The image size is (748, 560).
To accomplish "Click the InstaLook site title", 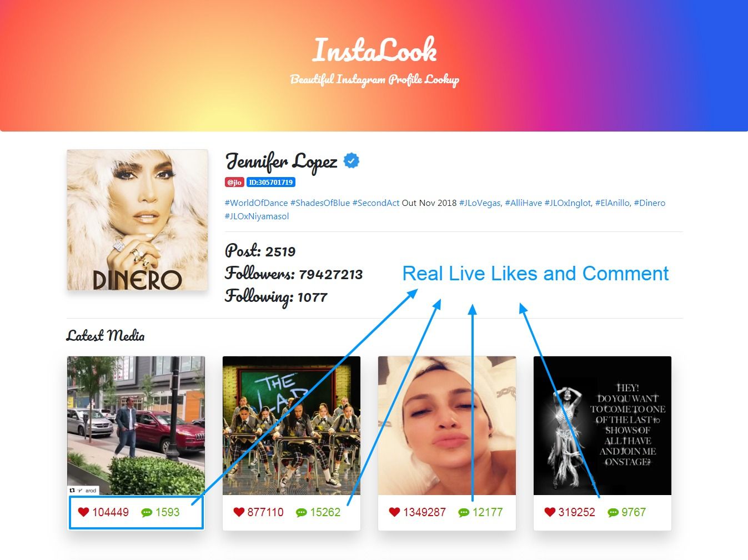I will click(x=374, y=50).
